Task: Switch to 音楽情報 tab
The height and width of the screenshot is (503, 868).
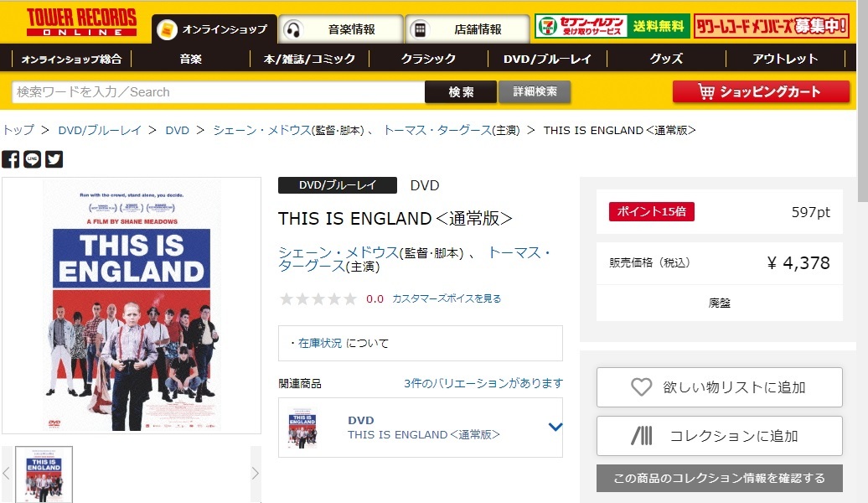Action: click(x=341, y=29)
